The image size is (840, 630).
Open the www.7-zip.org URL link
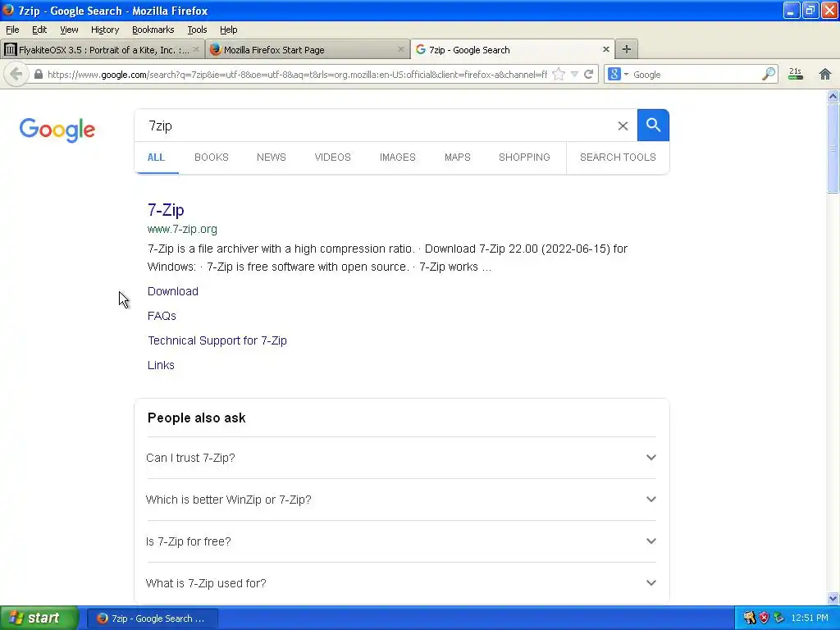point(182,230)
